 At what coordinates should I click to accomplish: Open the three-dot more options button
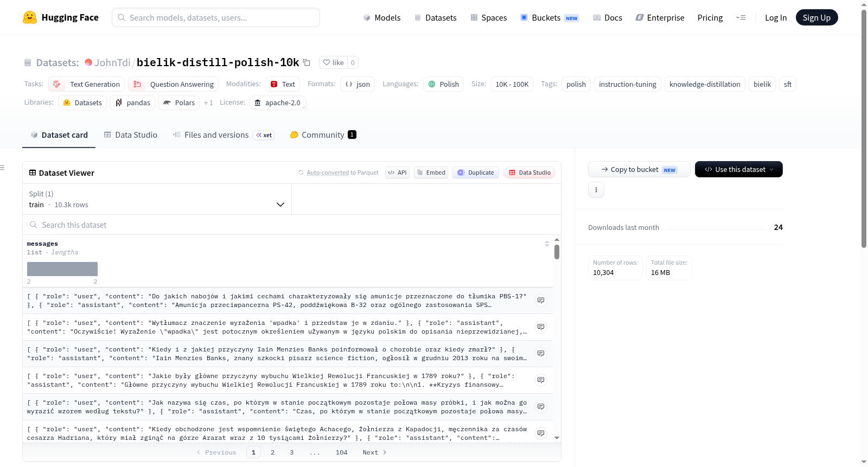[596, 190]
